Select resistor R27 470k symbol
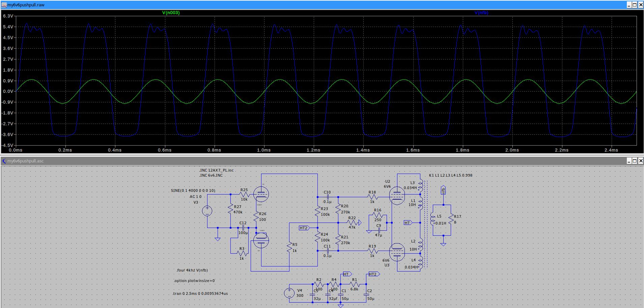644x308 pixels. (230, 209)
